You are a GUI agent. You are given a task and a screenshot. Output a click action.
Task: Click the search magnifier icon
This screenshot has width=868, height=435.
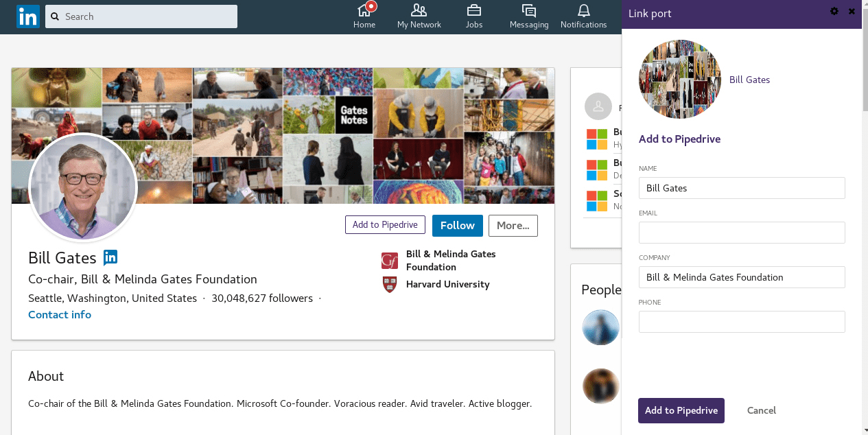(x=54, y=16)
